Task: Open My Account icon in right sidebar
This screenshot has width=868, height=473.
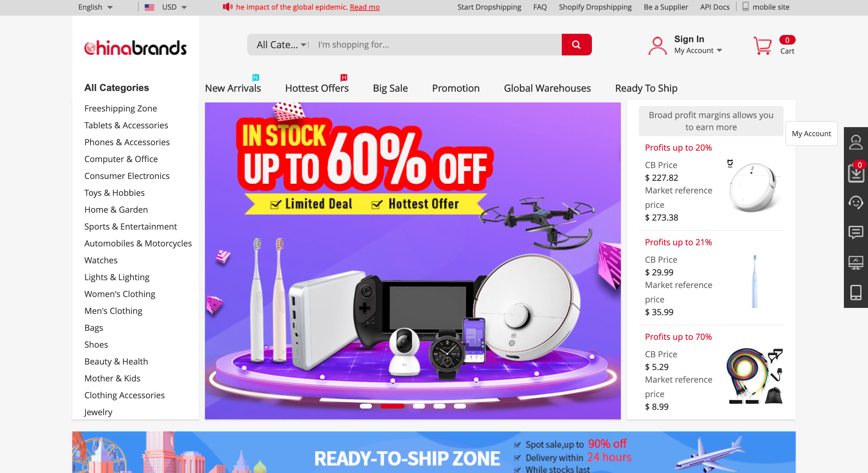Action: (x=856, y=142)
